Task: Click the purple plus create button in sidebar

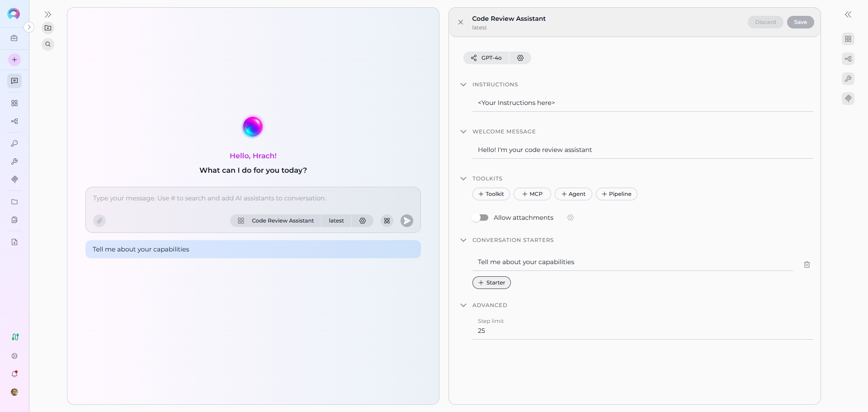Action: tap(14, 60)
